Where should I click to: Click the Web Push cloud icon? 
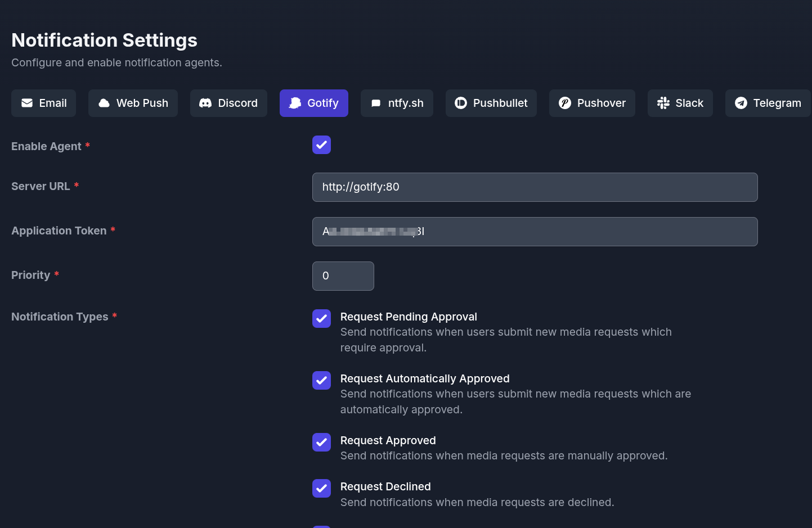point(104,103)
